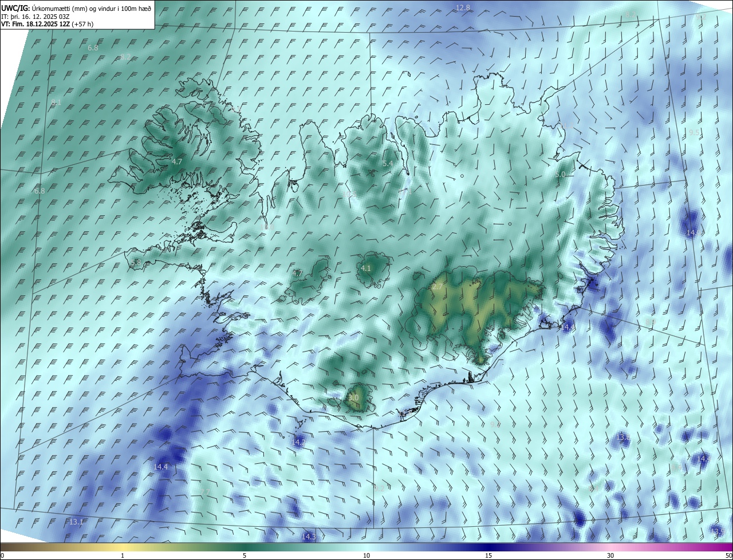Click the 14.3 value label
This screenshot has height=560, width=733.
pos(309,537)
